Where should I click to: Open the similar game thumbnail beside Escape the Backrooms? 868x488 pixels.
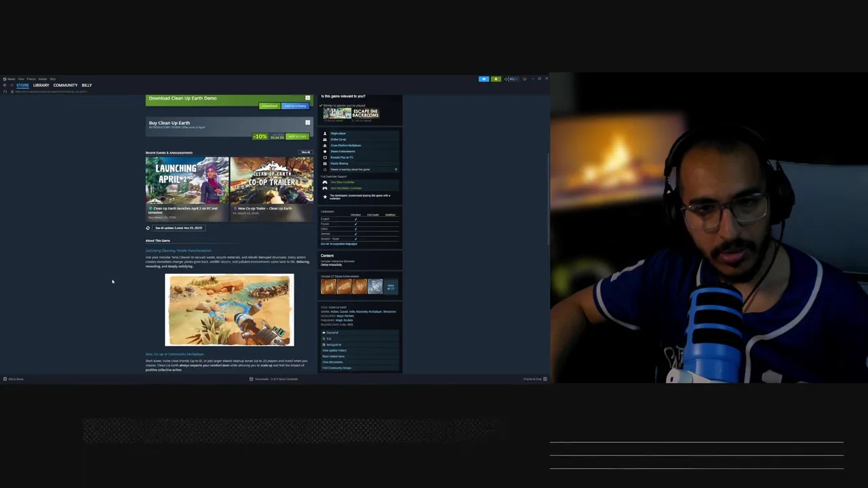tap(337, 113)
